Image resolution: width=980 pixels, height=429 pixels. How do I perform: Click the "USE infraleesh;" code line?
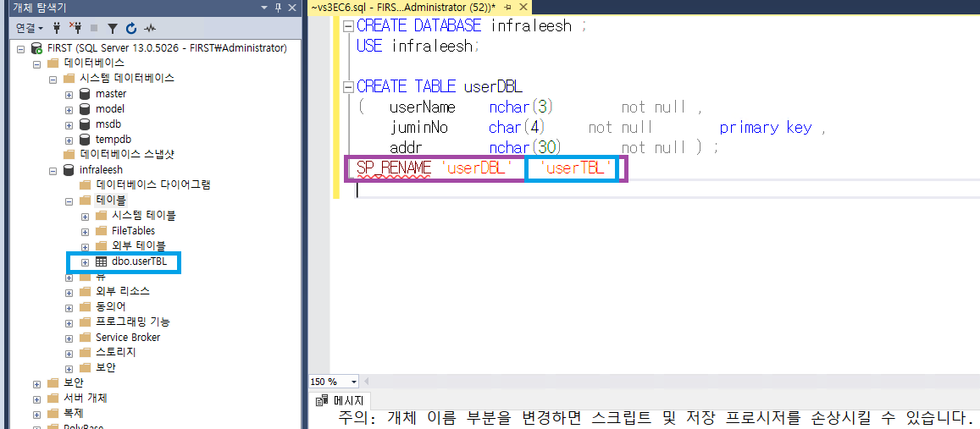click(417, 47)
